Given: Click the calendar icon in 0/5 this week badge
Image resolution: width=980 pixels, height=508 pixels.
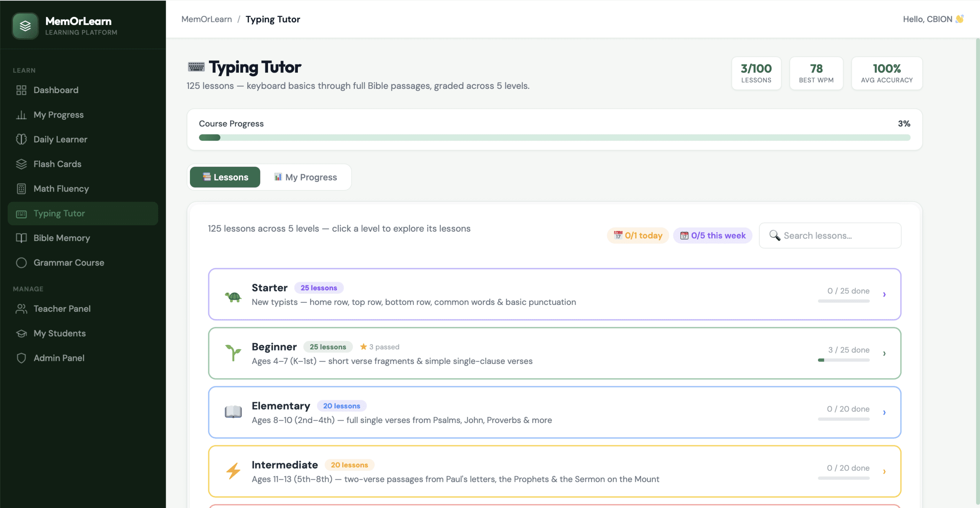Looking at the screenshot, I should pyautogui.click(x=684, y=236).
